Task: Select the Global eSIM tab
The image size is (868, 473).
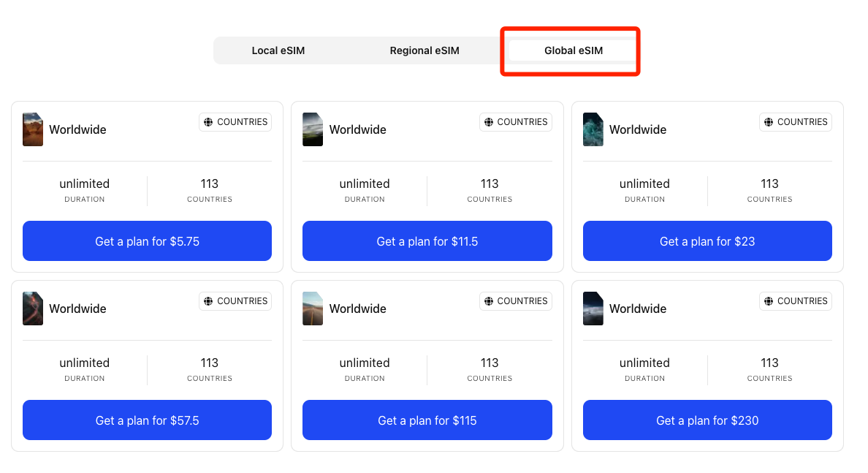Action: [x=573, y=50]
